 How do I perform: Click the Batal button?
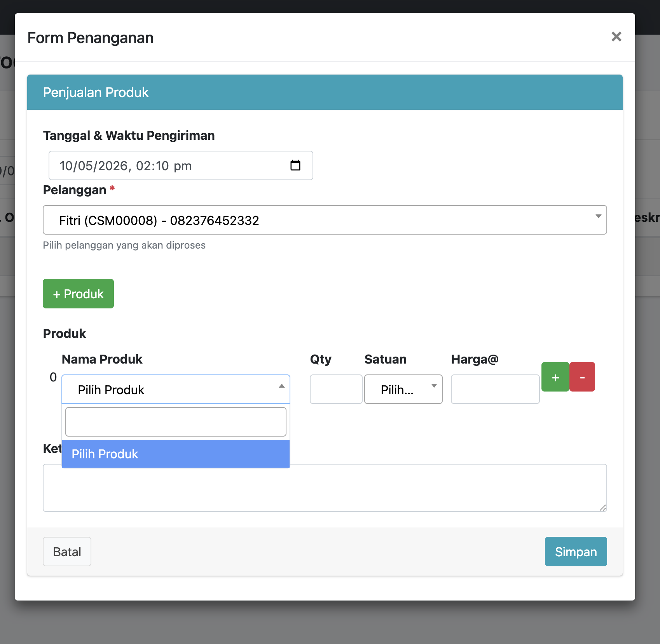pyautogui.click(x=67, y=552)
